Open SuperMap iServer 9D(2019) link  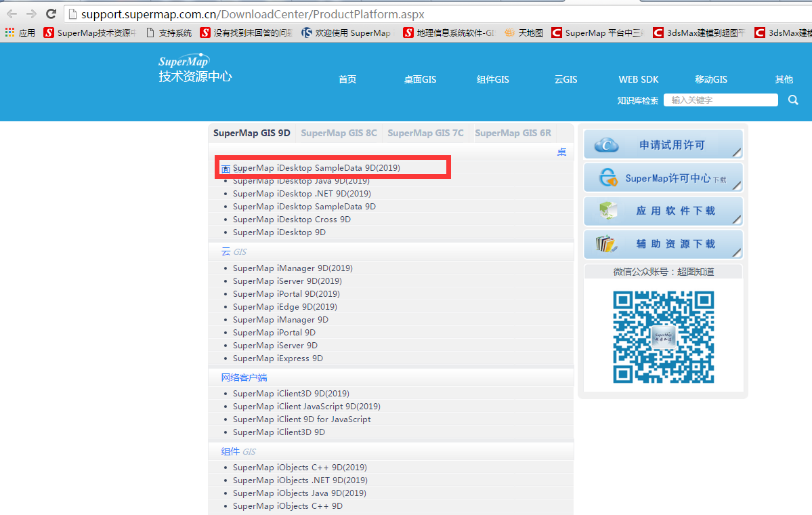pos(287,281)
